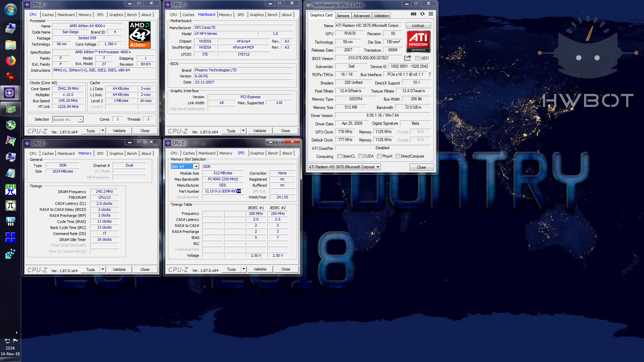The width and height of the screenshot is (644, 362).
Task: Open the Windows Start orb
Action: click(10, 9)
